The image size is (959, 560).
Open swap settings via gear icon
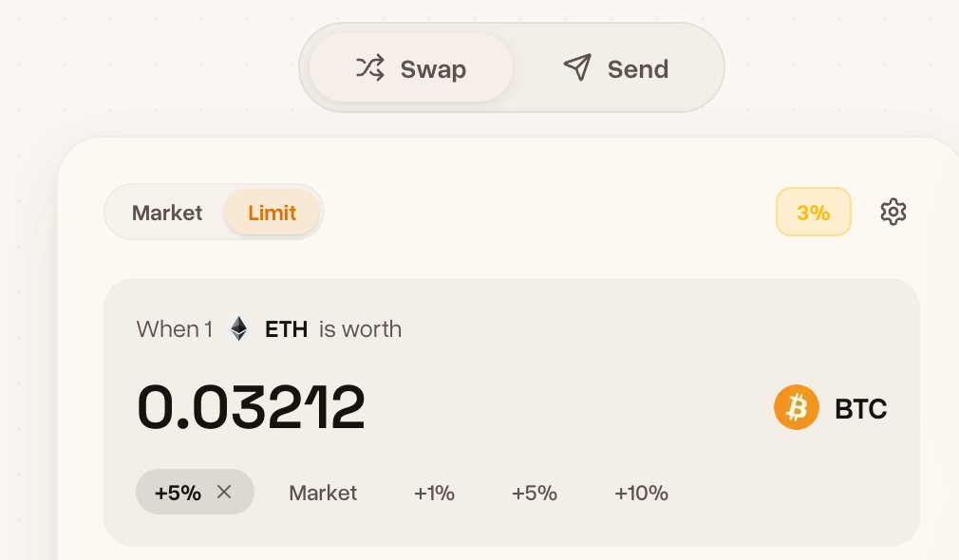coord(893,212)
